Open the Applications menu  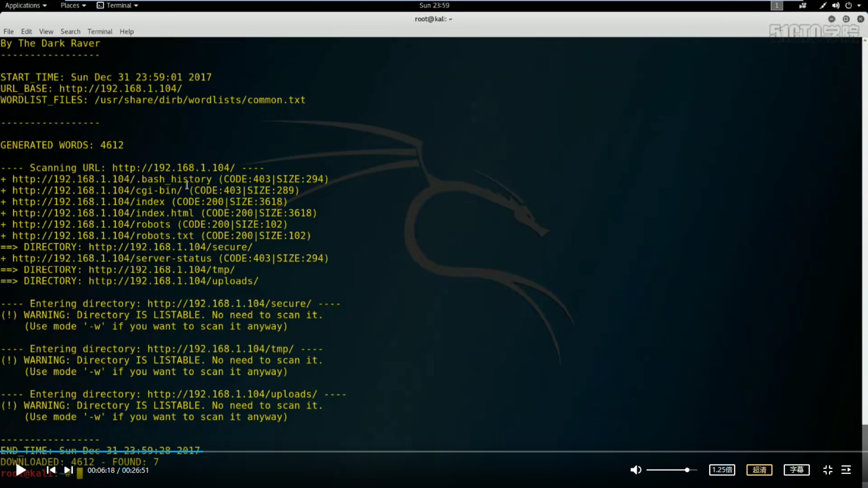26,5
